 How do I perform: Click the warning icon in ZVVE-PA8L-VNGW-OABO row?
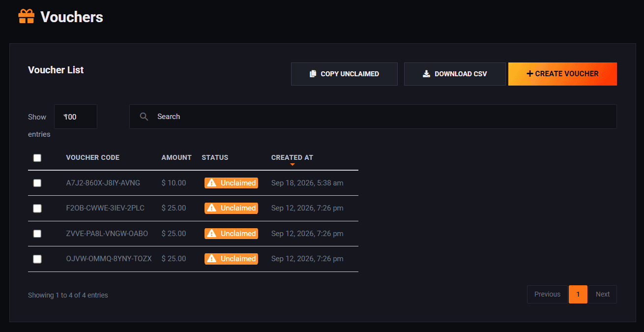pyautogui.click(x=212, y=234)
